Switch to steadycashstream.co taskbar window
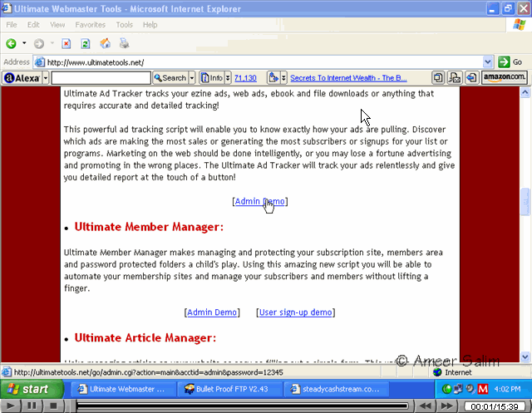 337,389
